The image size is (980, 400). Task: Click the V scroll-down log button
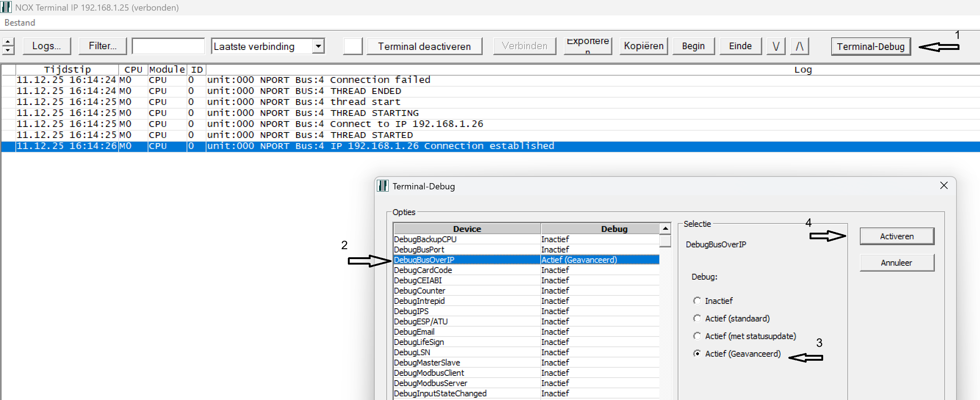[776, 46]
